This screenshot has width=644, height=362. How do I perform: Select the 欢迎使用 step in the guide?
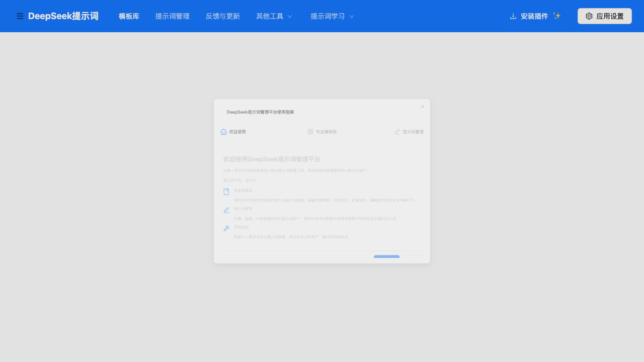pos(233,132)
